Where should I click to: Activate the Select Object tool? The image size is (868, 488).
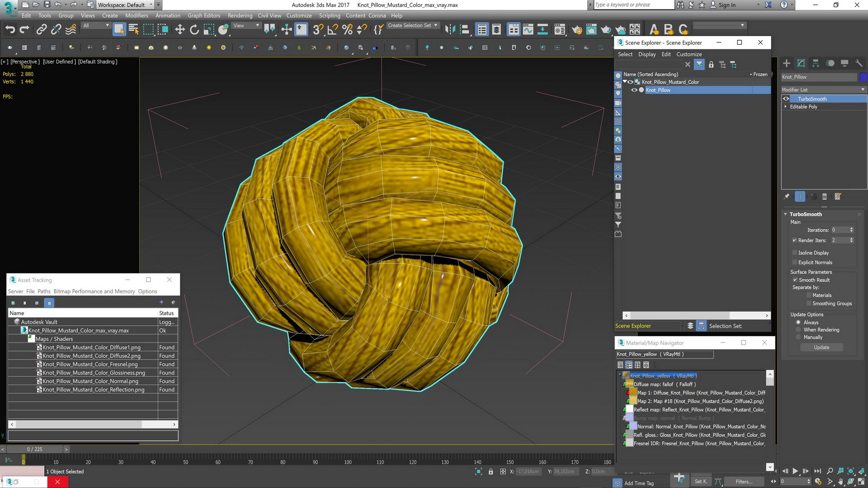click(x=119, y=30)
